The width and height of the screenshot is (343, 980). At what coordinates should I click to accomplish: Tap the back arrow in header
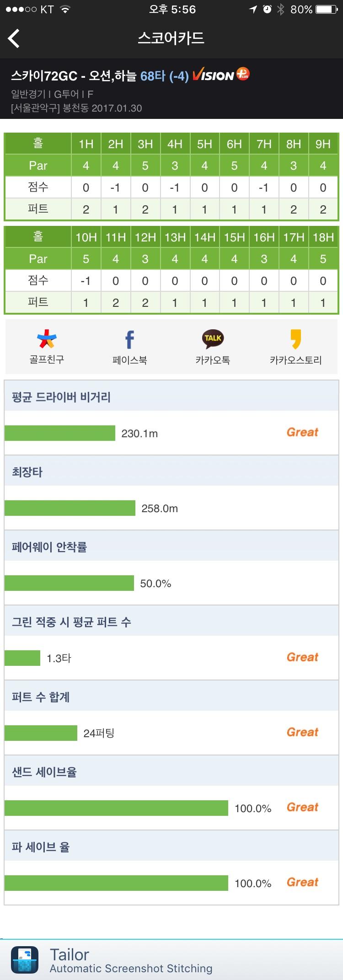click(x=14, y=38)
